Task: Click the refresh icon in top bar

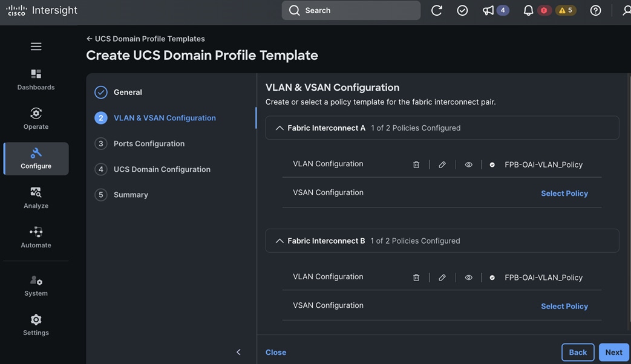Action: point(437,10)
